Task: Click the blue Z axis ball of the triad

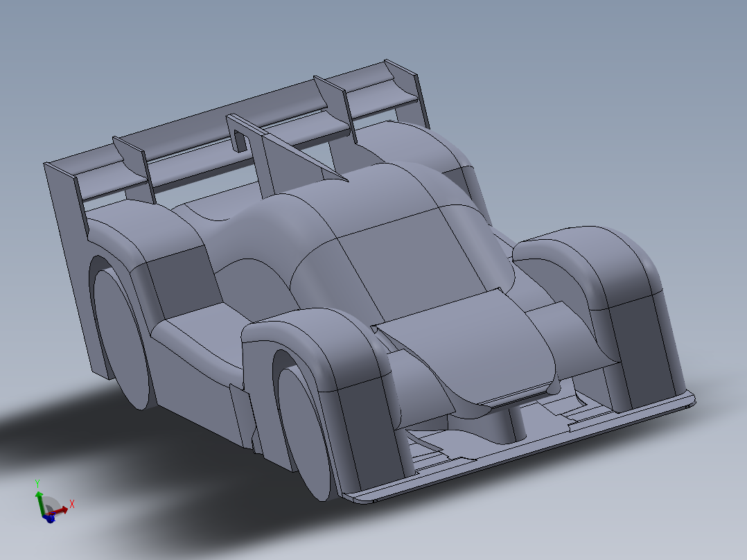Action: coord(50,519)
